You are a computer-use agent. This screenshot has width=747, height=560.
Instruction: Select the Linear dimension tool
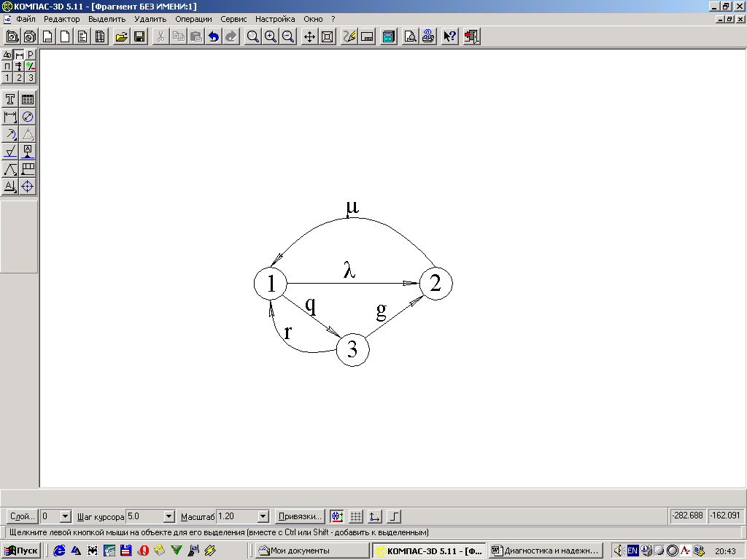coord(10,117)
